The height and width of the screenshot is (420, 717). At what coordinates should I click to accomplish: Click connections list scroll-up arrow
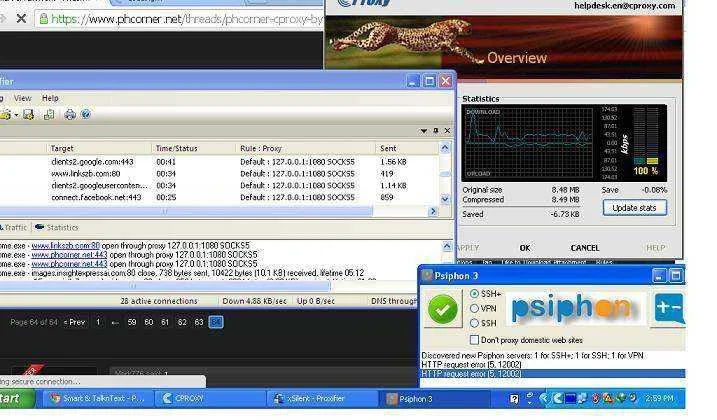(x=445, y=148)
